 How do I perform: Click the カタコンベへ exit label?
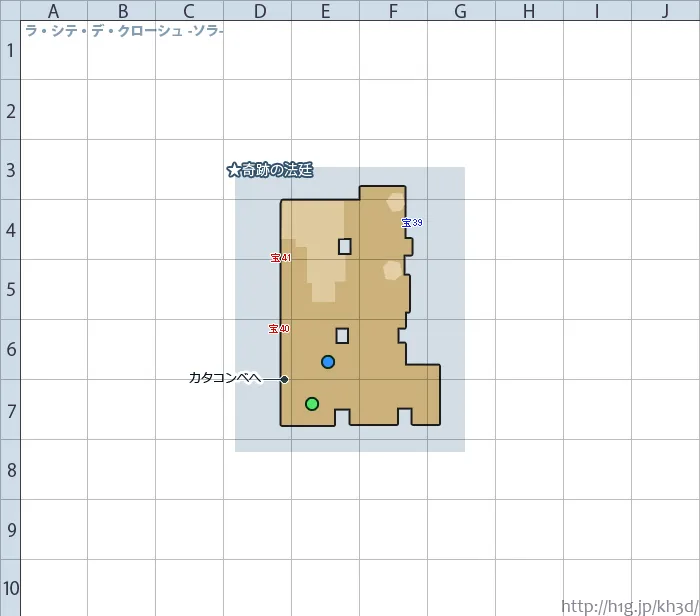[x=225, y=378]
